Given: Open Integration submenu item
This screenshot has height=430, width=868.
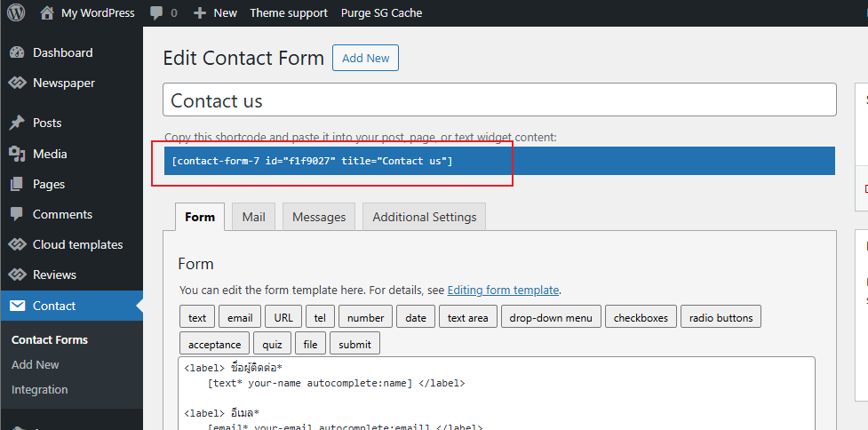Looking at the screenshot, I should (x=39, y=390).
